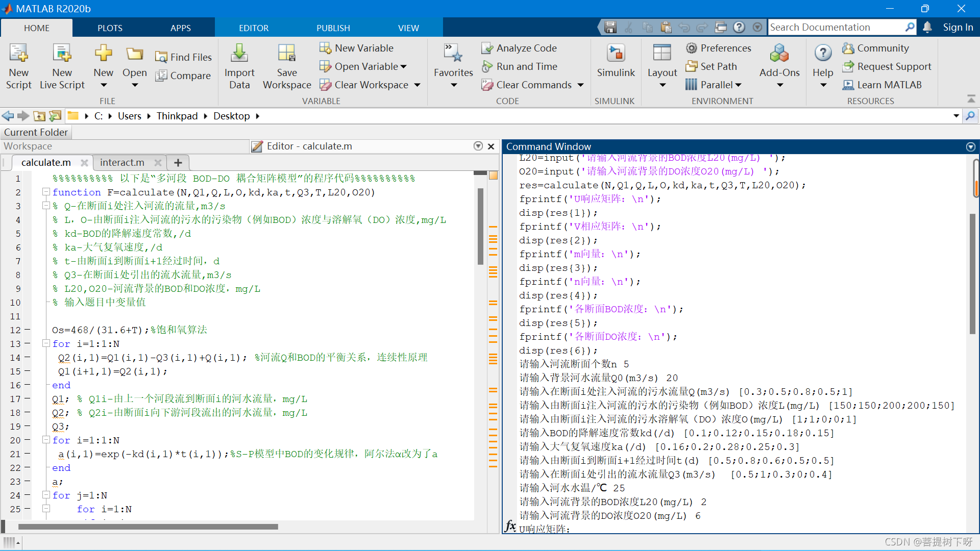Open Preferences gear icon
Screen dimensions: 980x551
691,48
